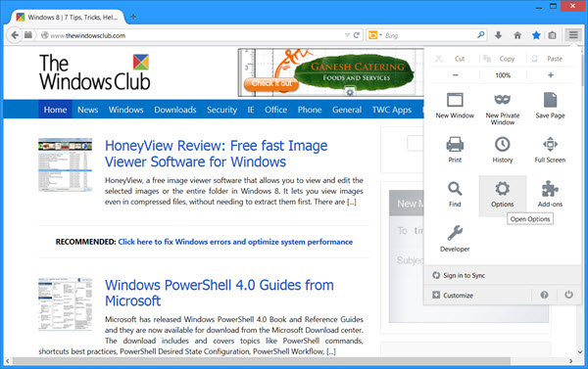Open the Office site menu

pos(275,110)
